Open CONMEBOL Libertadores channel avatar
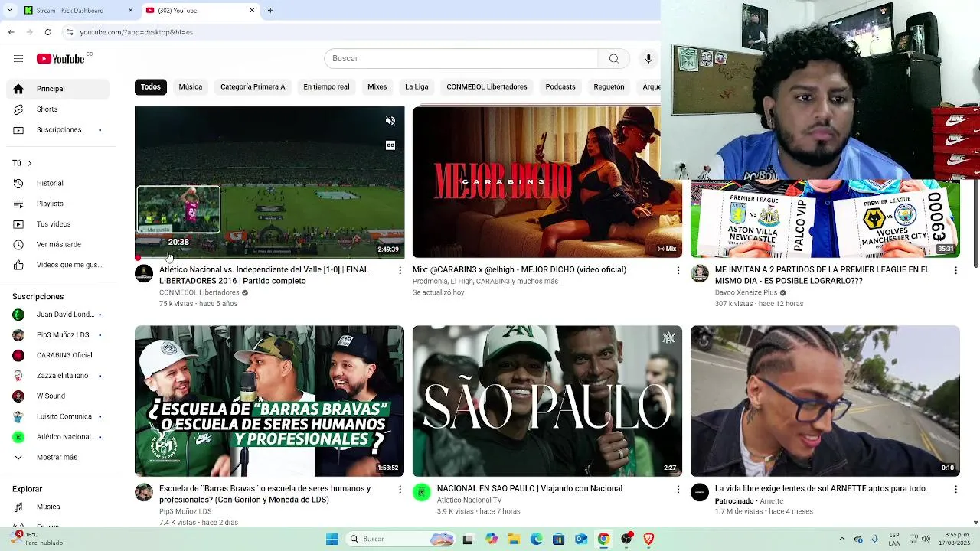Viewport: 980px width, 551px height. click(x=144, y=274)
